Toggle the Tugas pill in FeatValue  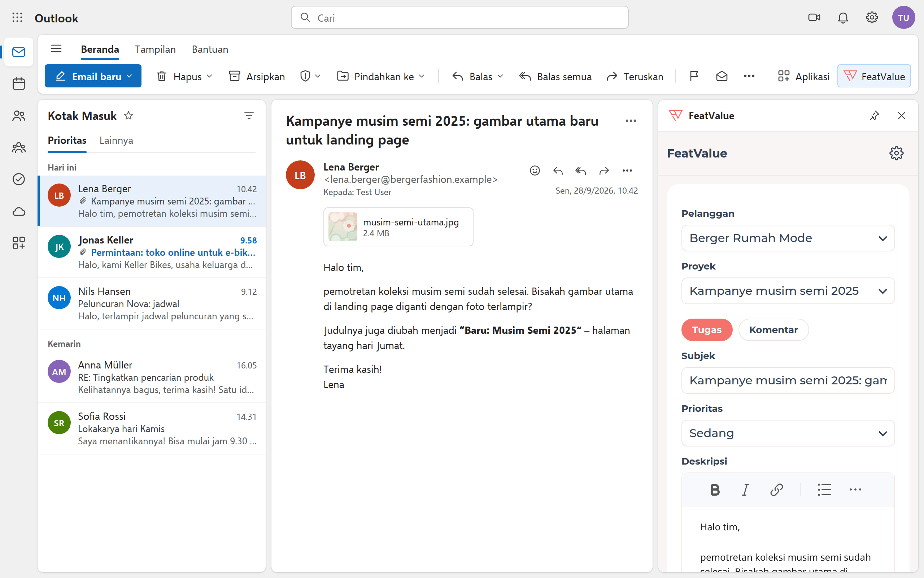click(707, 329)
